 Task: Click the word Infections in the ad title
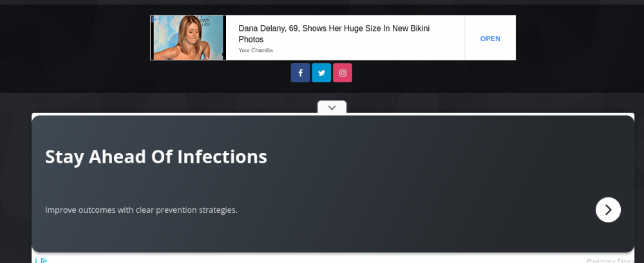pyautogui.click(x=222, y=156)
